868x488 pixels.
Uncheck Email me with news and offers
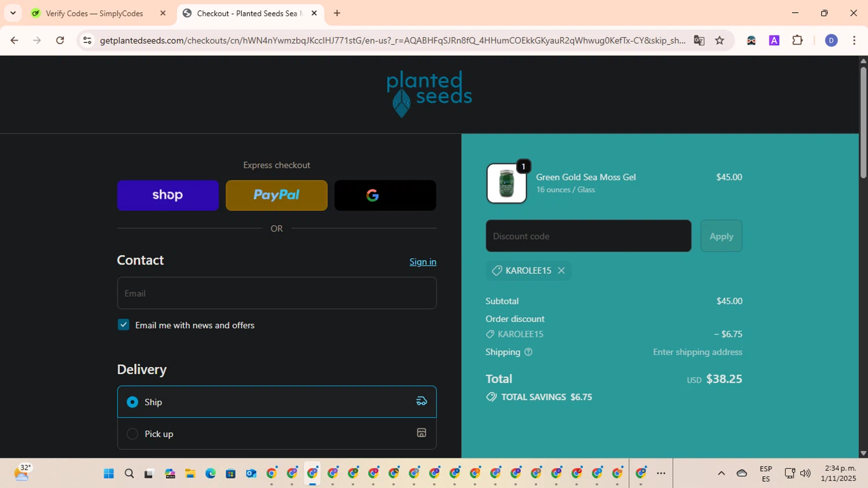[123, 325]
